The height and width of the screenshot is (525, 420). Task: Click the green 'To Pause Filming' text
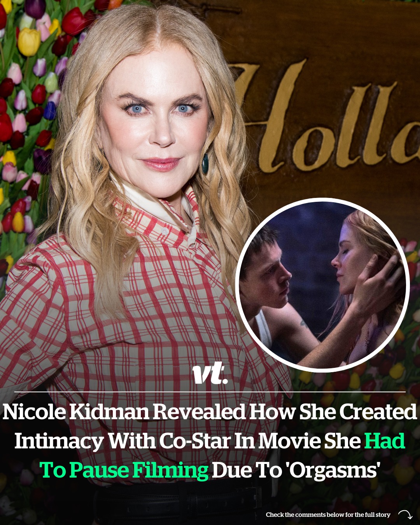(x=124, y=470)
